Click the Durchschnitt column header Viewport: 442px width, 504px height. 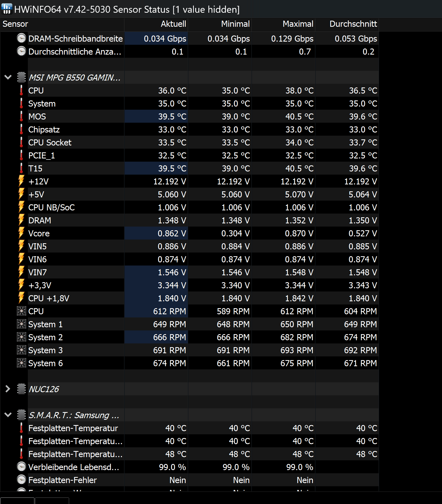tap(353, 24)
